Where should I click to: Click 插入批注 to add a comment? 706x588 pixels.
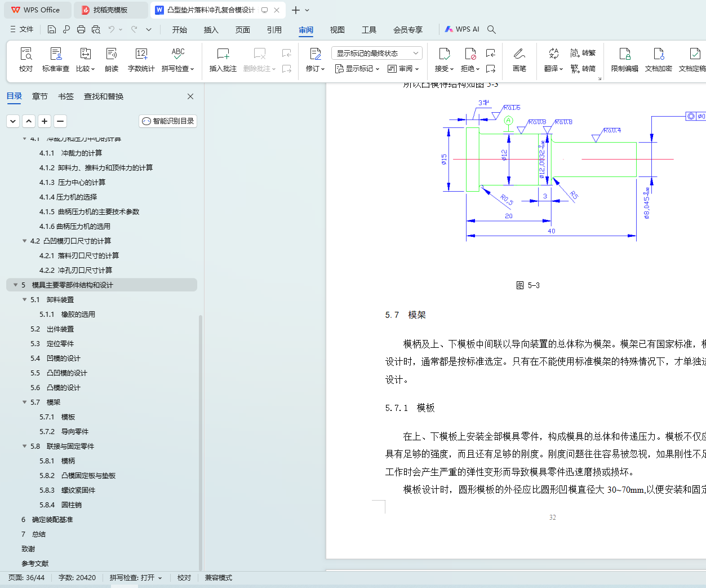click(x=223, y=60)
